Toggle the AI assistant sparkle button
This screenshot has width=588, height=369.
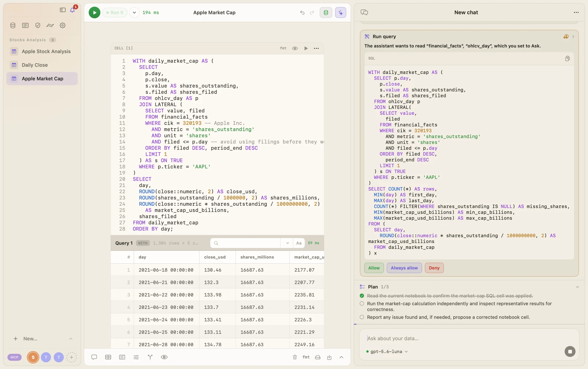(340, 13)
